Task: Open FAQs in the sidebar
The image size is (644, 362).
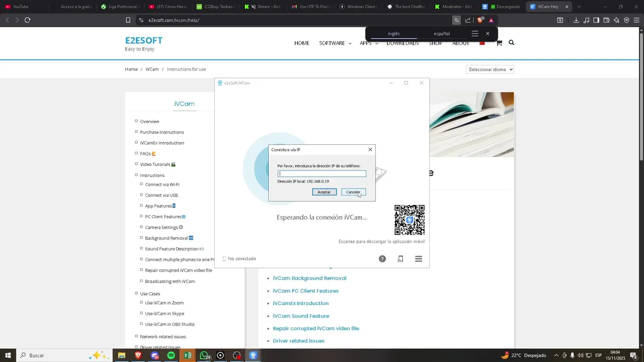Action: coord(145,154)
